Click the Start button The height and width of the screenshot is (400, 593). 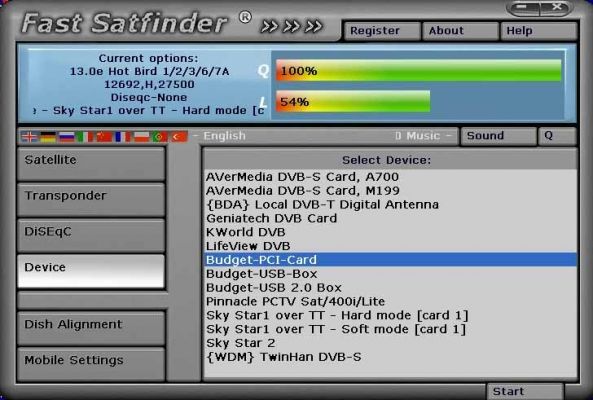pos(525,391)
